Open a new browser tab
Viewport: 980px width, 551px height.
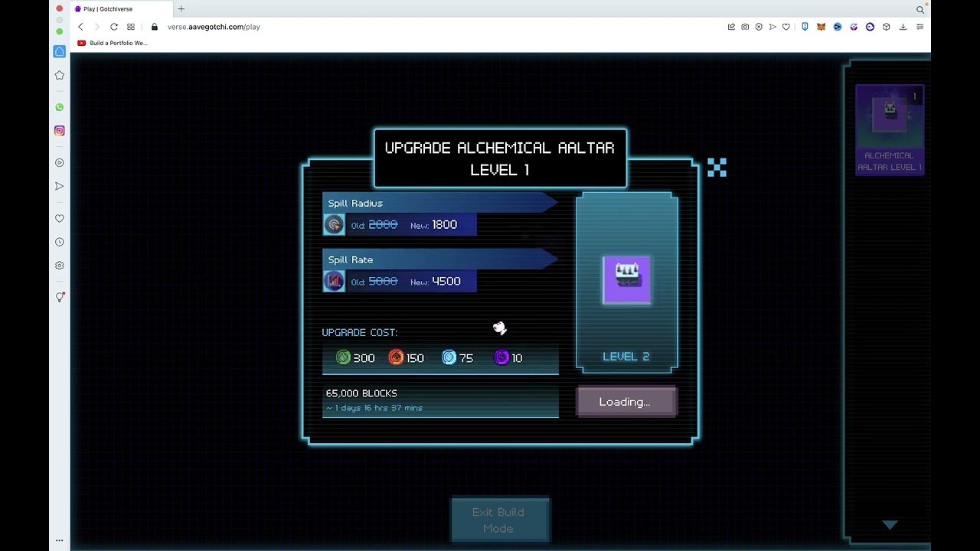tap(181, 9)
